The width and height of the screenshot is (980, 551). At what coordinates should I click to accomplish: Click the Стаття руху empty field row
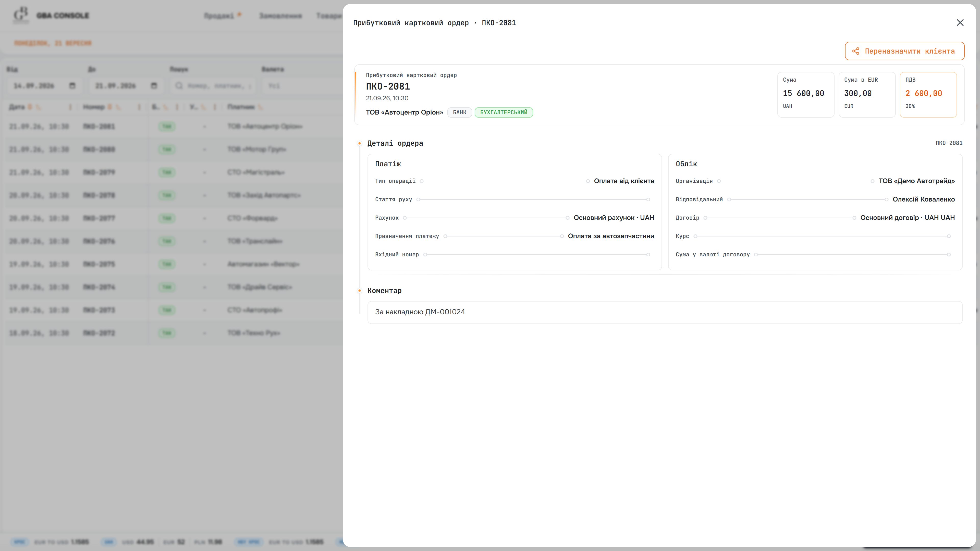(514, 199)
